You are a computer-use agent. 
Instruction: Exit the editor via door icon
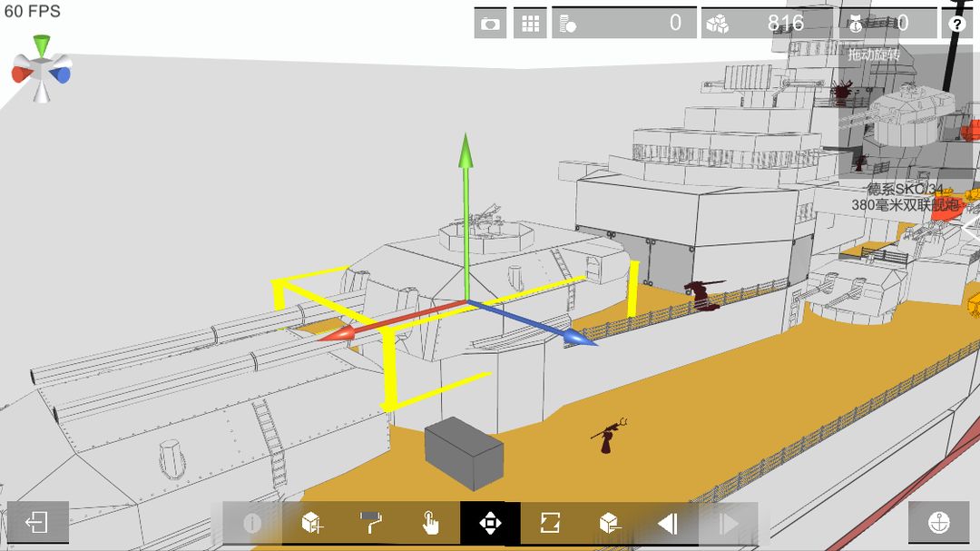(37, 522)
